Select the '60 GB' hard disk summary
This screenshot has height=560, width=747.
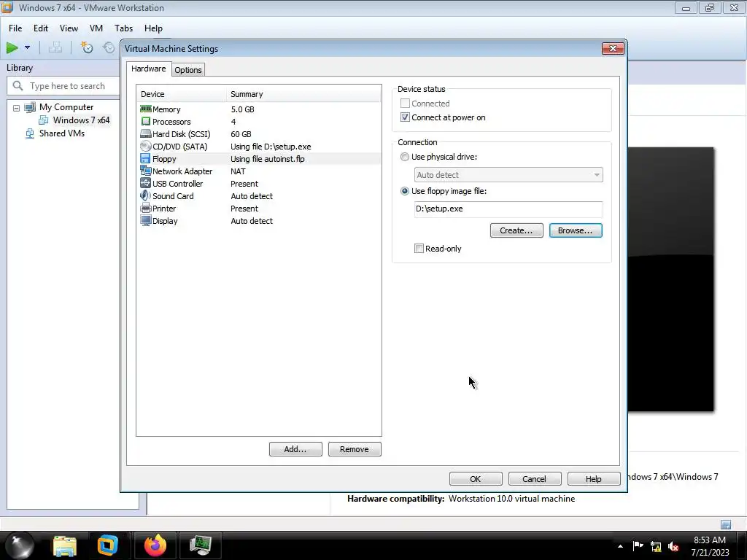pyautogui.click(x=241, y=134)
